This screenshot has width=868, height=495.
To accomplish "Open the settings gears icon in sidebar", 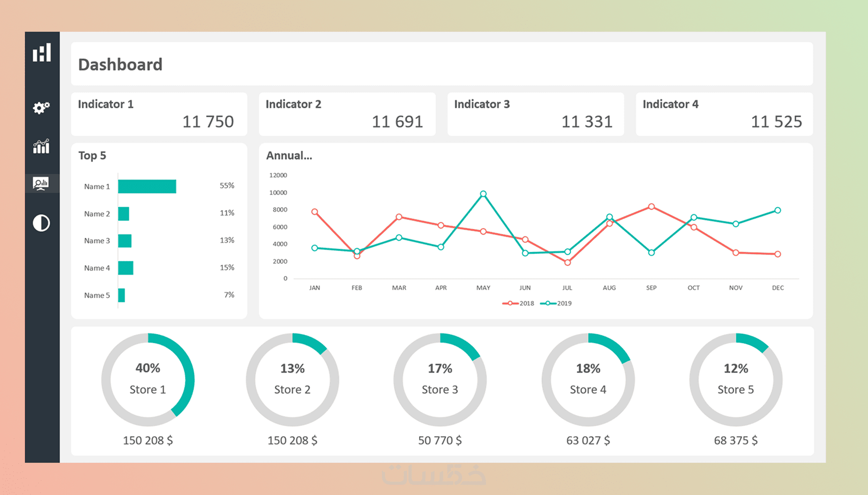I will 41,108.
